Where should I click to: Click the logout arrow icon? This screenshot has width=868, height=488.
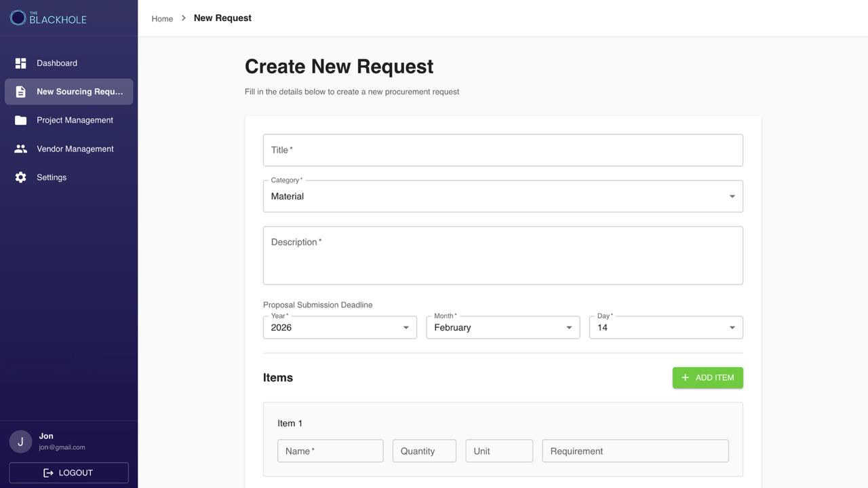[48, 473]
